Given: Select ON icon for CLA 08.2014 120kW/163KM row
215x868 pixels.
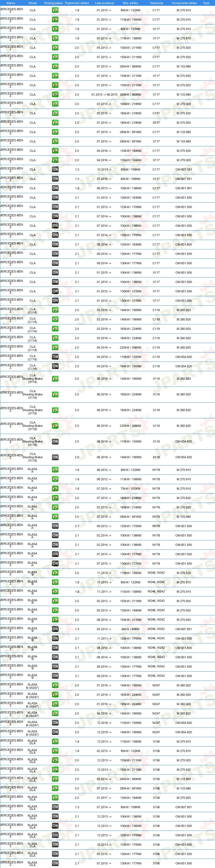Looking at the screenshot, I should (55, 245).
